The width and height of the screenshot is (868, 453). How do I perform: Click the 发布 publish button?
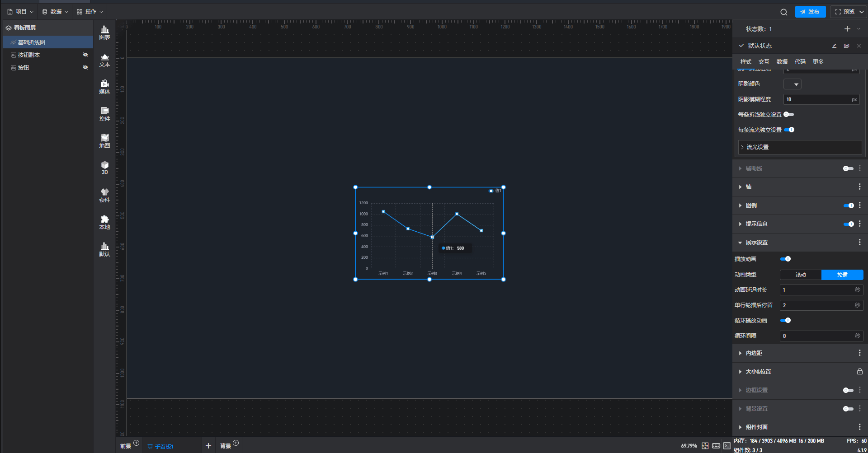point(810,12)
